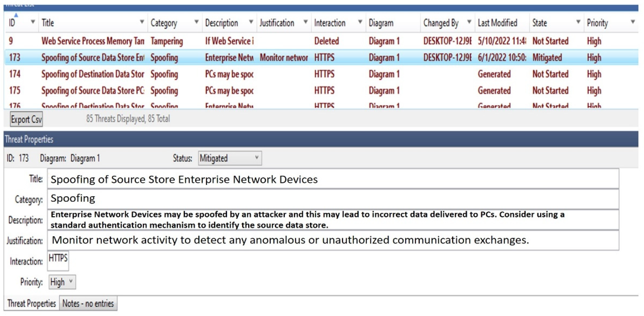644x316 pixels.
Task: Click in the Title text field
Action: coord(333,179)
